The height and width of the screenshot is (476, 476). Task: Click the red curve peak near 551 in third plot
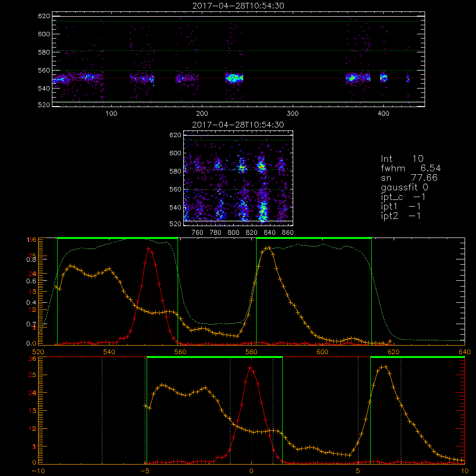pyautogui.click(x=149, y=248)
